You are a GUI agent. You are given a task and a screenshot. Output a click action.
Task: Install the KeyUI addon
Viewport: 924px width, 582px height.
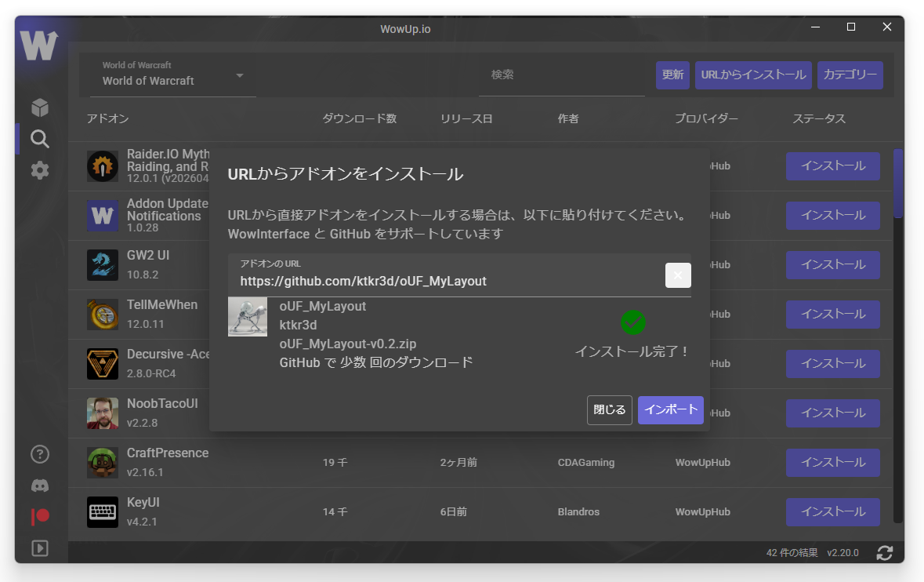point(832,511)
